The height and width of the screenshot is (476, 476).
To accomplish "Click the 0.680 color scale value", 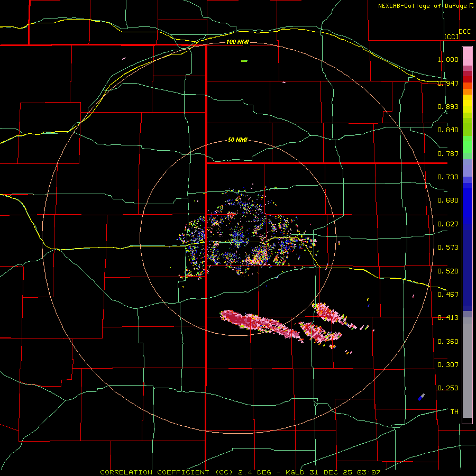I will [x=448, y=200].
